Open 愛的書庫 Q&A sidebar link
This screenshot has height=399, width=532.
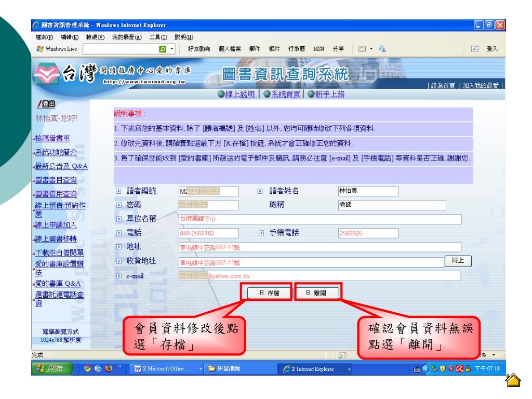pyautogui.click(x=58, y=284)
